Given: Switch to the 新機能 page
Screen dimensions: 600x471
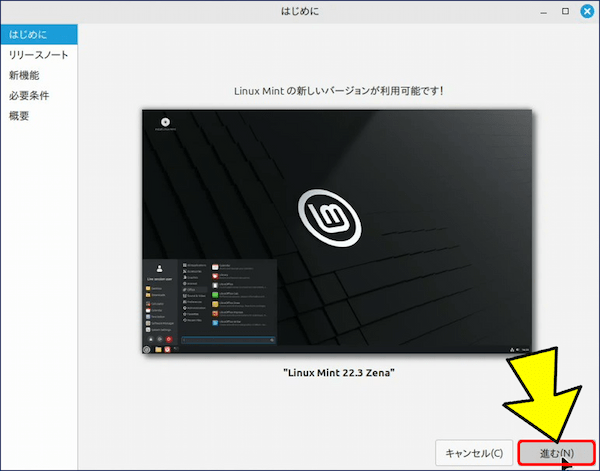Looking at the screenshot, I should point(39,75).
